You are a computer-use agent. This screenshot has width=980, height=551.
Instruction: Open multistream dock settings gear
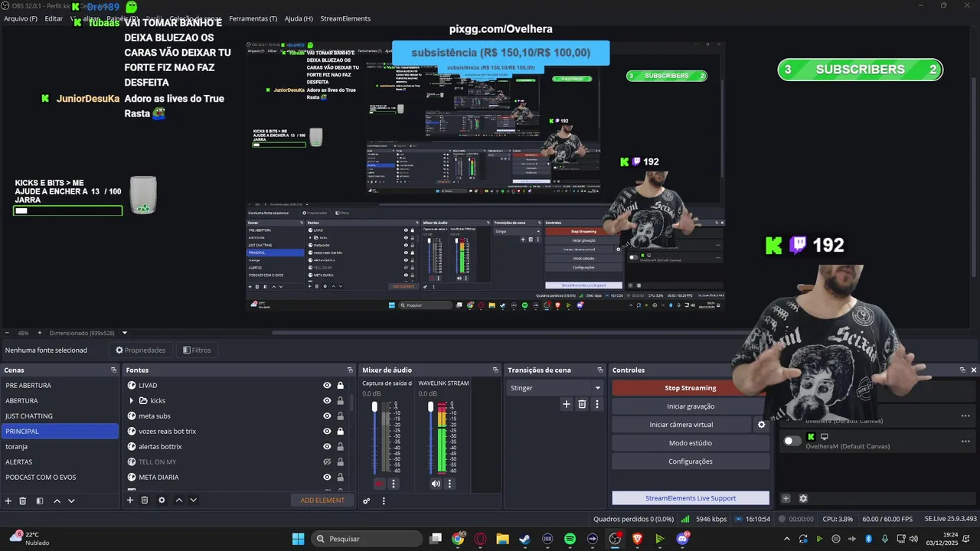[803, 498]
